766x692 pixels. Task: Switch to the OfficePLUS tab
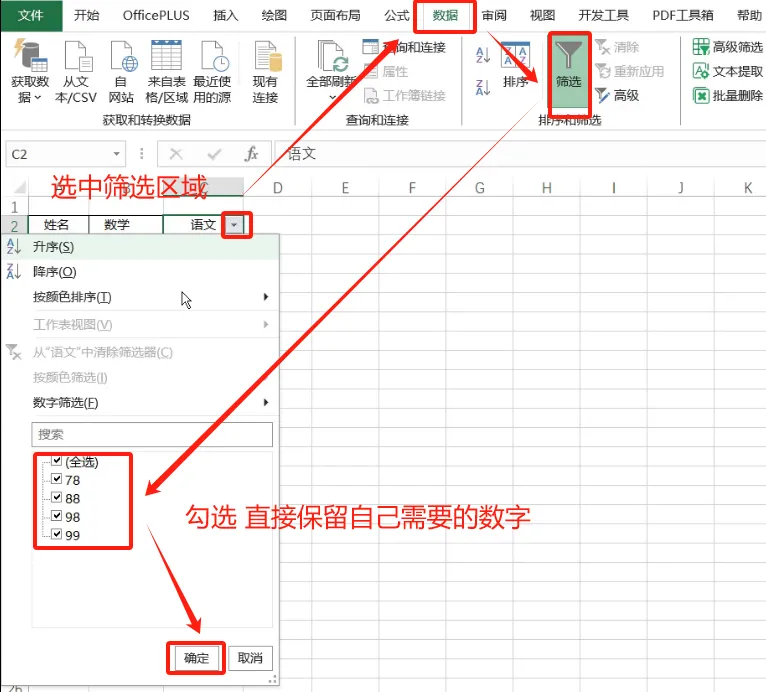156,16
